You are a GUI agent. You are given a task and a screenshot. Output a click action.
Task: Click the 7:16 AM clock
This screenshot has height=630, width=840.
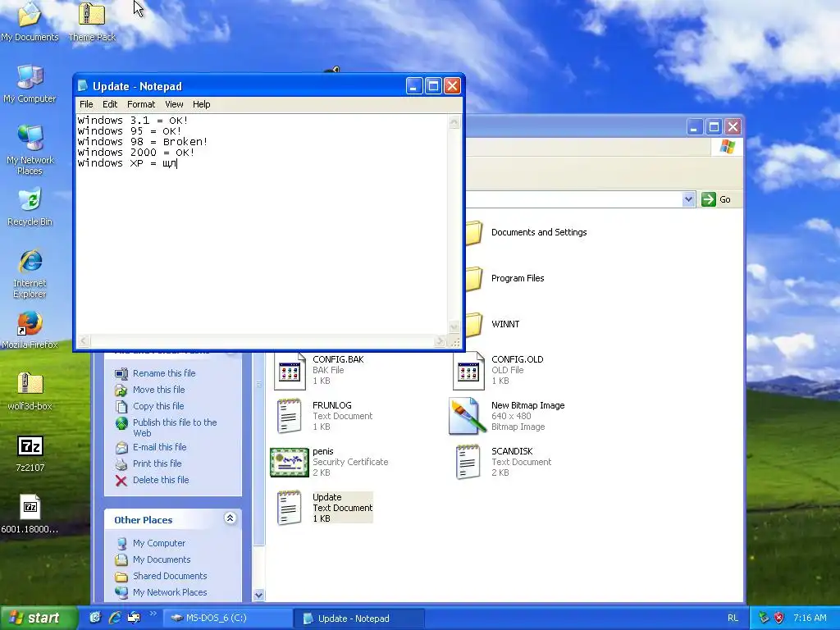[x=810, y=618]
